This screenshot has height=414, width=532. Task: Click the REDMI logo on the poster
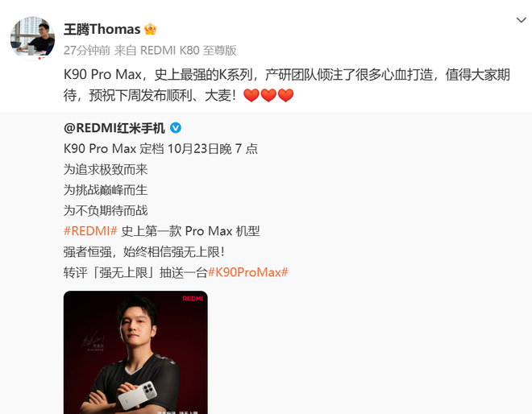coord(193,298)
